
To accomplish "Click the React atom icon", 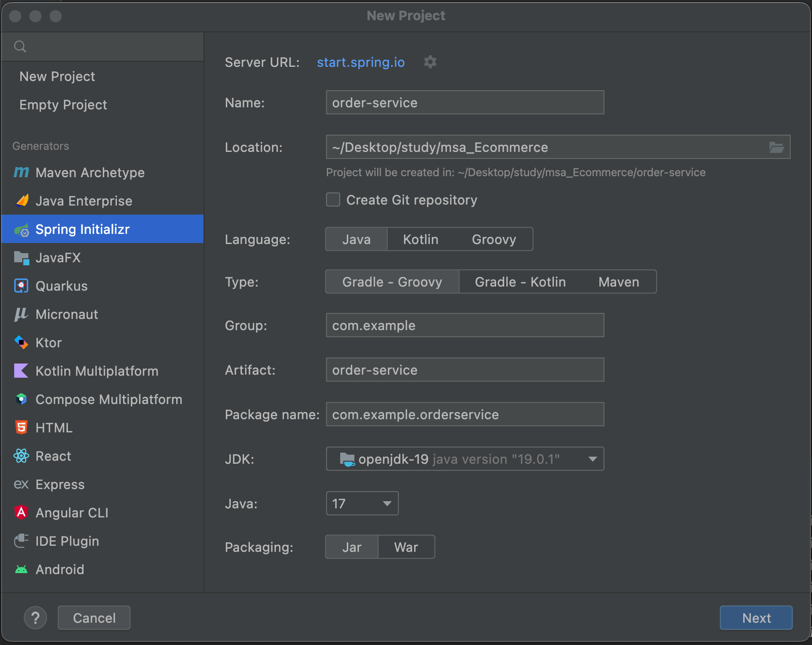I will click(21, 456).
